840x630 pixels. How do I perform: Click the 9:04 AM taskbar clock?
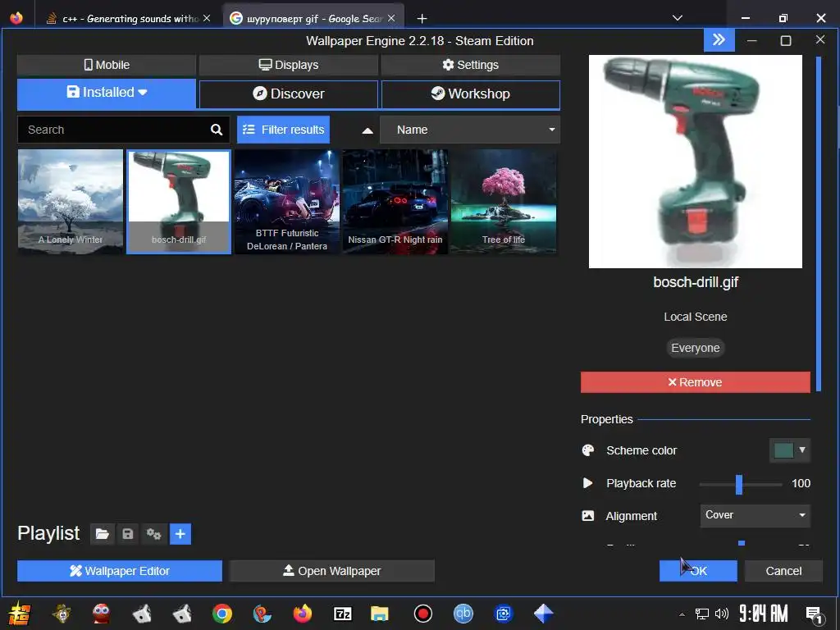pos(764,614)
